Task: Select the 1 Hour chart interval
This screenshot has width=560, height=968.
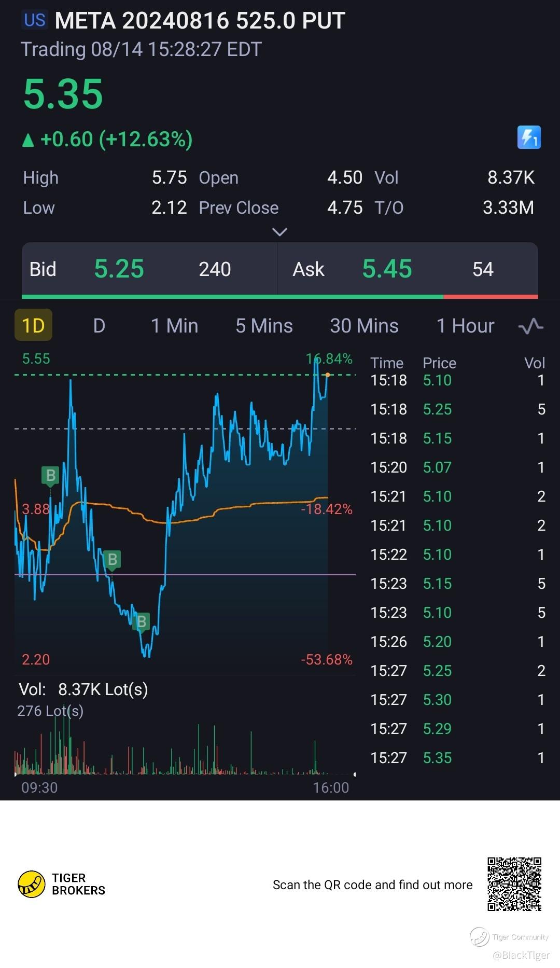Action: pos(465,326)
